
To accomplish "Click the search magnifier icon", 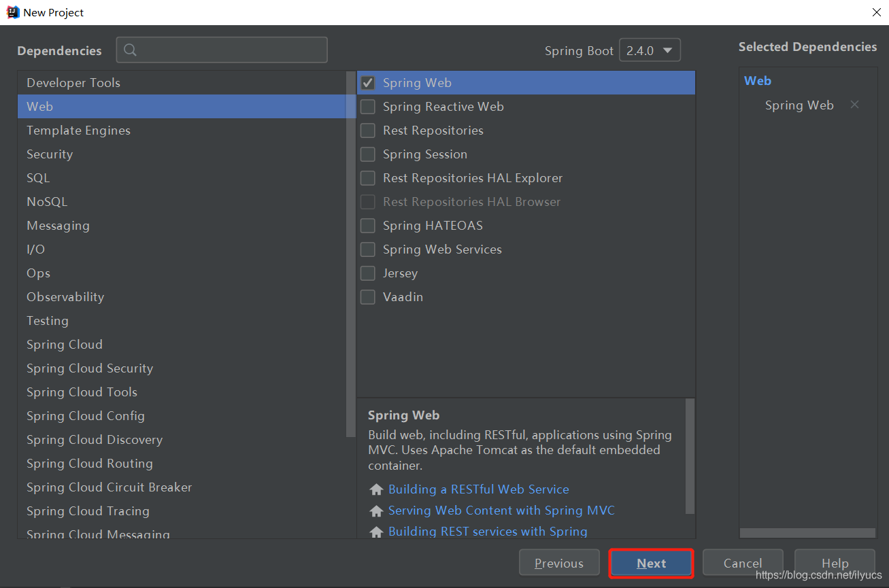I will point(131,50).
